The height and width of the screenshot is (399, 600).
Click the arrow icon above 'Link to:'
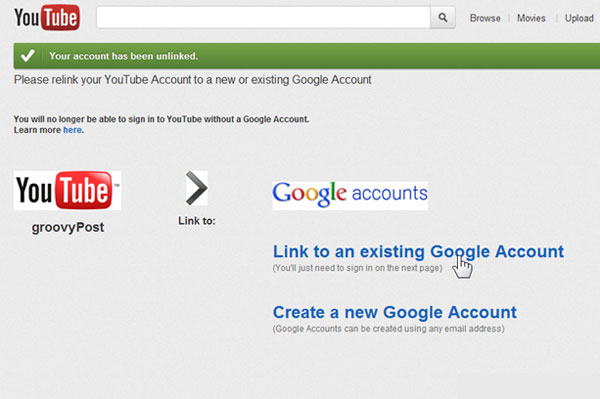pyautogui.click(x=197, y=188)
